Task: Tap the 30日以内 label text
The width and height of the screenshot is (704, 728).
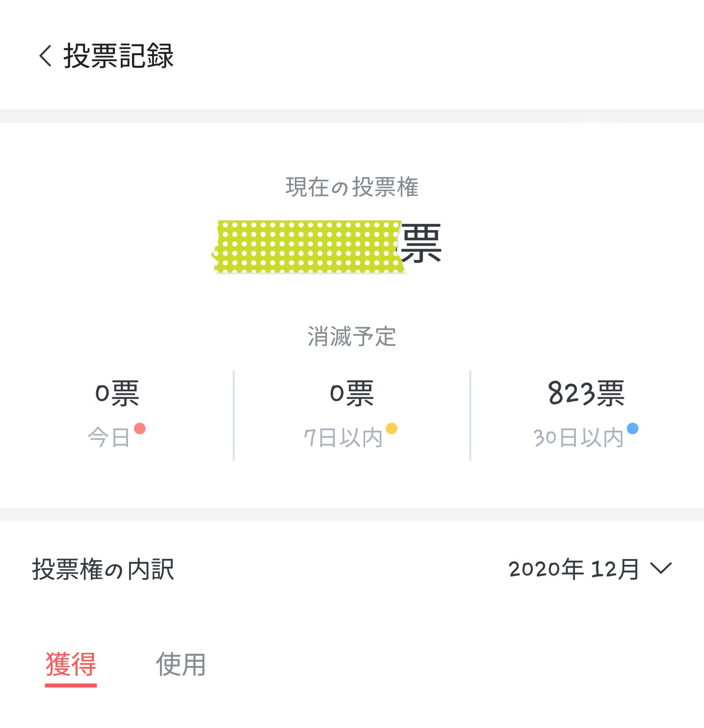Action: point(578,438)
